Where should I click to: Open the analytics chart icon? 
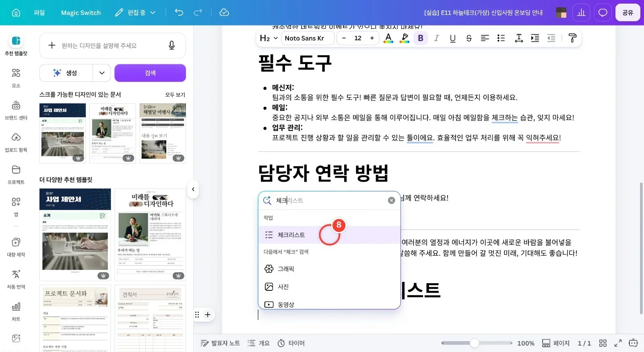[x=581, y=12]
